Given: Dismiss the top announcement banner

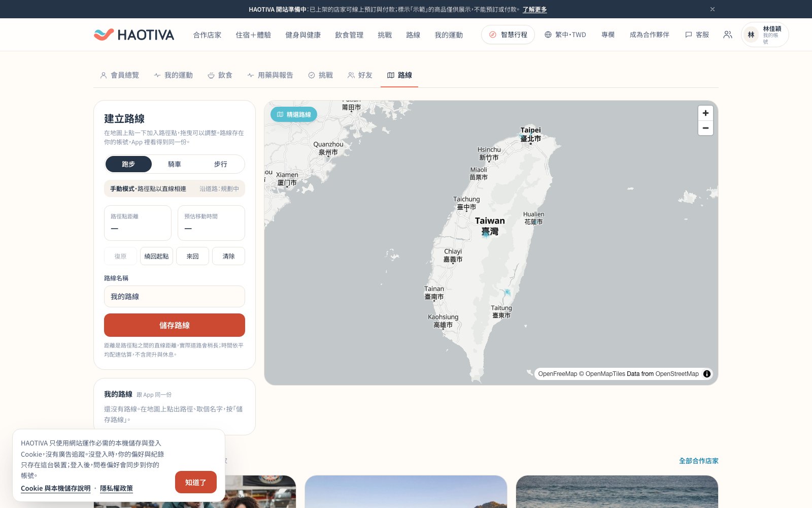Looking at the screenshot, I should click(713, 9).
